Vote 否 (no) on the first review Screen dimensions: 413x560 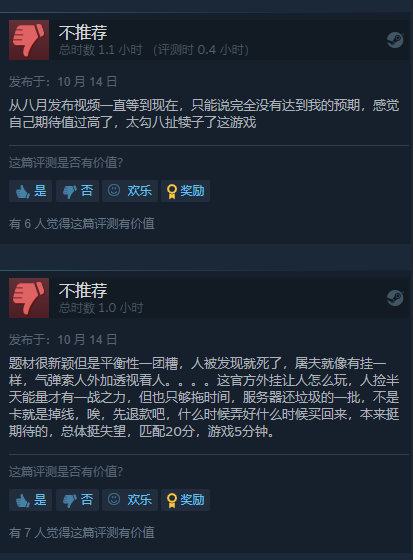[x=78, y=191]
